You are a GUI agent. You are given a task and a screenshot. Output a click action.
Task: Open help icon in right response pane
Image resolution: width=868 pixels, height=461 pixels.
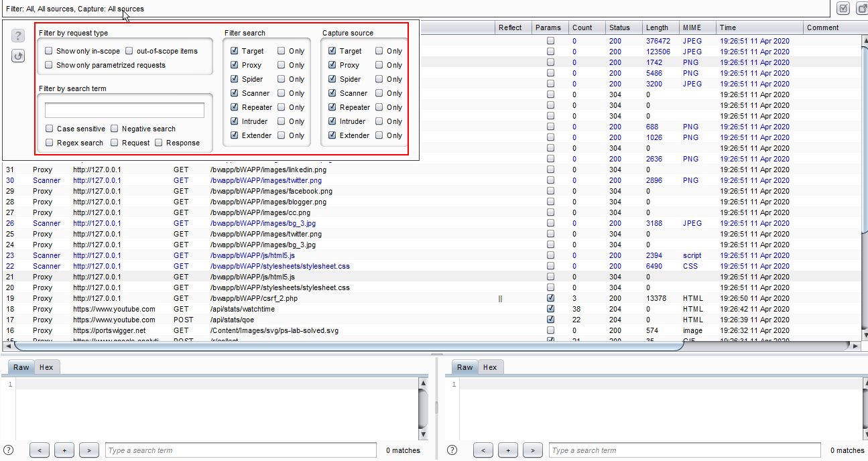click(x=451, y=450)
